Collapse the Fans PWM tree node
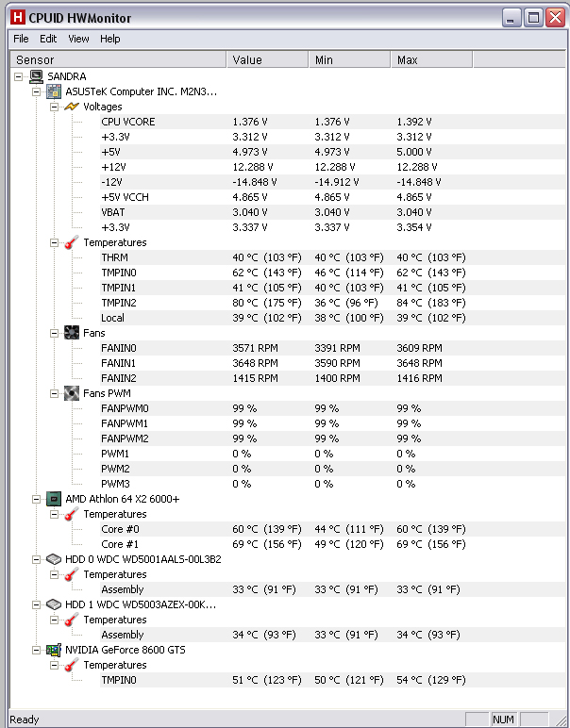Viewport: 570px width, 728px height. (55, 394)
